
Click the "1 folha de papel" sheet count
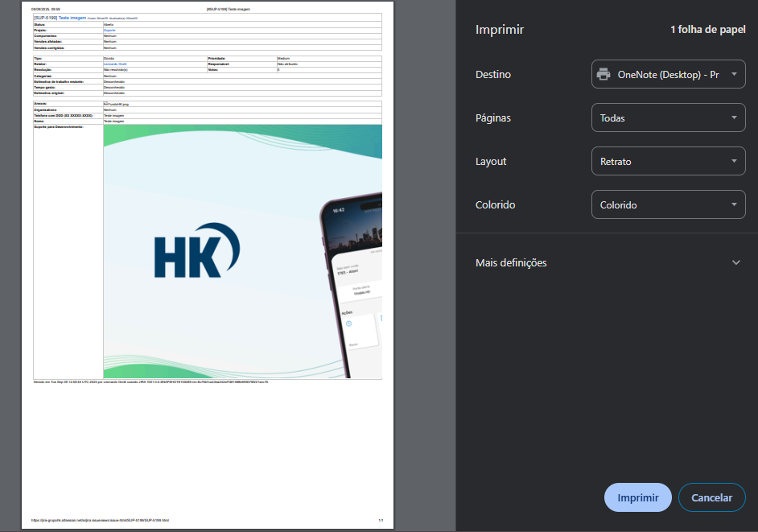(x=708, y=30)
